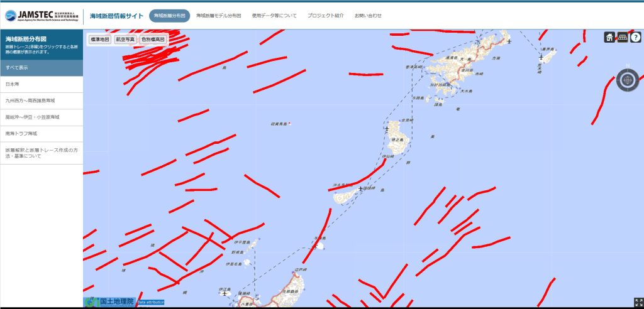Switch basemap to 航空写真
Screen dimensions: 644x309
click(x=125, y=40)
